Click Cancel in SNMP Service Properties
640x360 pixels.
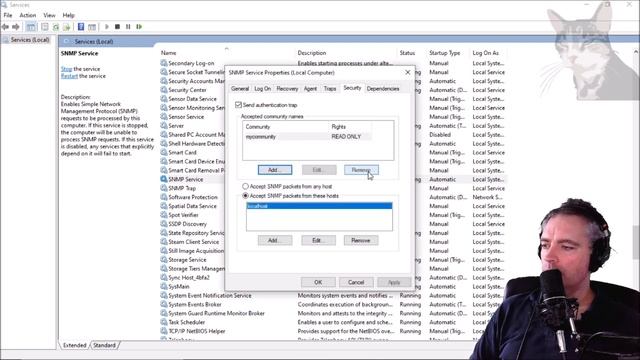tap(356, 282)
